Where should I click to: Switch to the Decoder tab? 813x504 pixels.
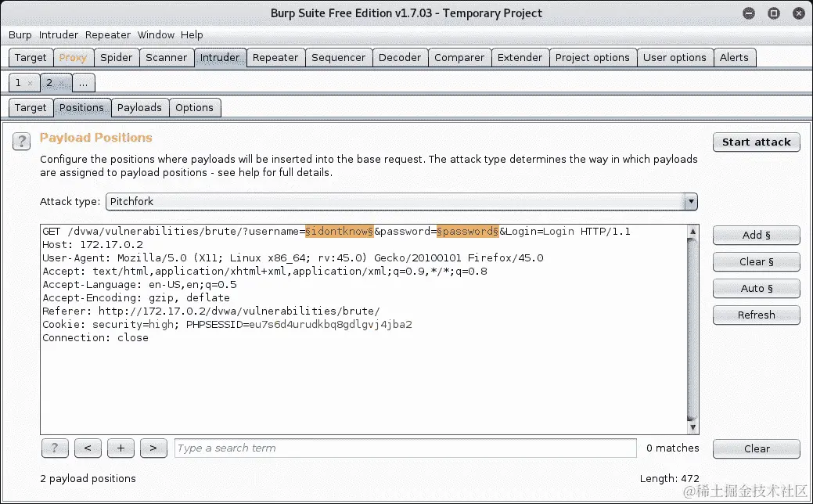point(400,58)
